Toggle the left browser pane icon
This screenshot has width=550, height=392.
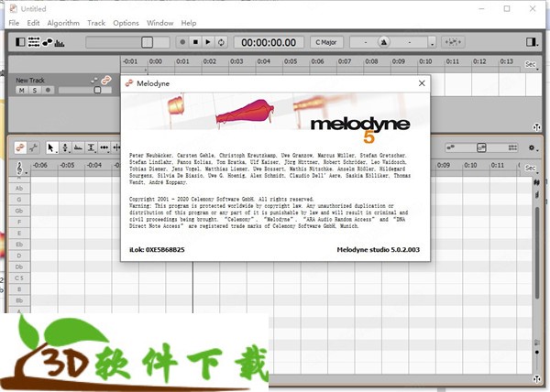pyautogui.click(x=20, y=42)
